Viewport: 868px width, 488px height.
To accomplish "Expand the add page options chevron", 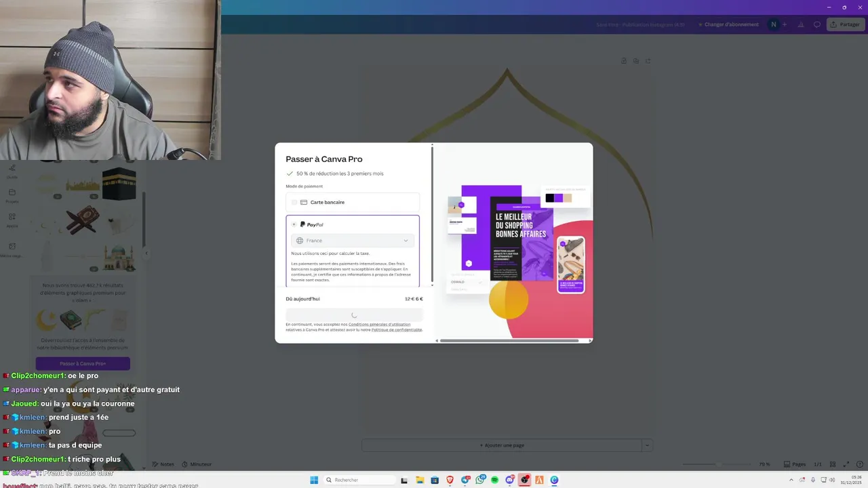I will tap(648, 445).
